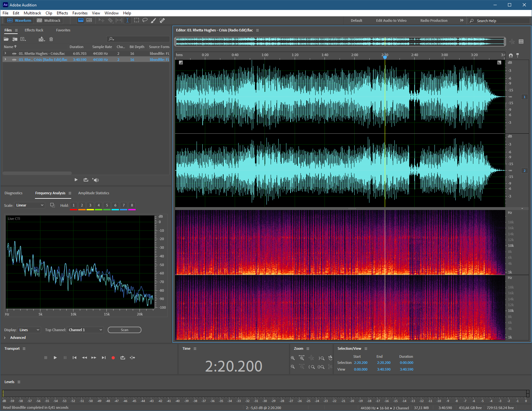This screenshot has width=532, height=411.
Task: Click Stop in Transport panel
Action: click(x=46, y=357)
